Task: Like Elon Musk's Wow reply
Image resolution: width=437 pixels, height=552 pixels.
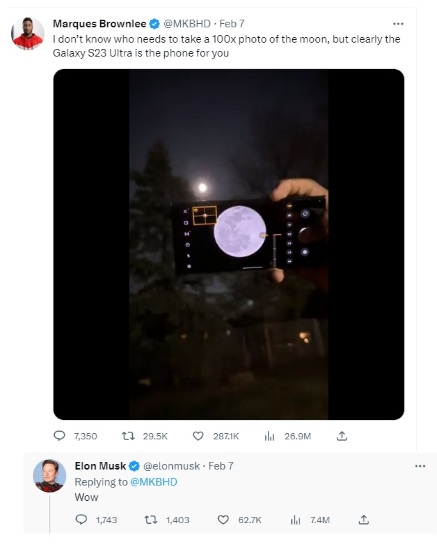Action: [223, 520]
